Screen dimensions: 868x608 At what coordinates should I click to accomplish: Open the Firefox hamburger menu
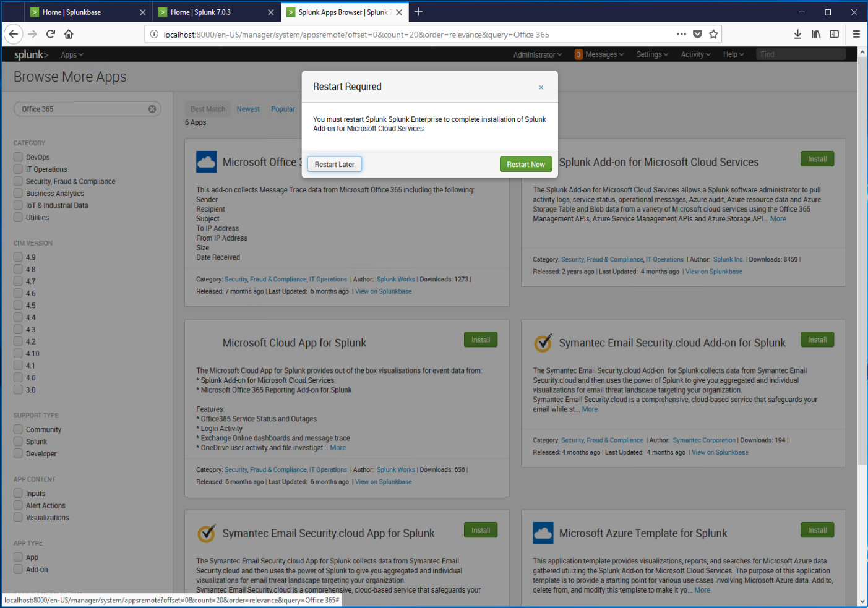(856, 34)
